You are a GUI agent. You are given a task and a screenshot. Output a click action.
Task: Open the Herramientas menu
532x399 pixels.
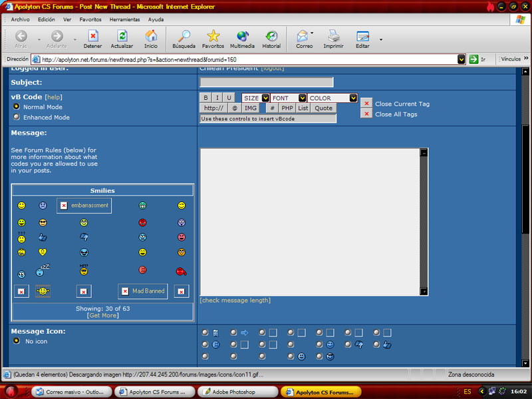pos(124,20)
